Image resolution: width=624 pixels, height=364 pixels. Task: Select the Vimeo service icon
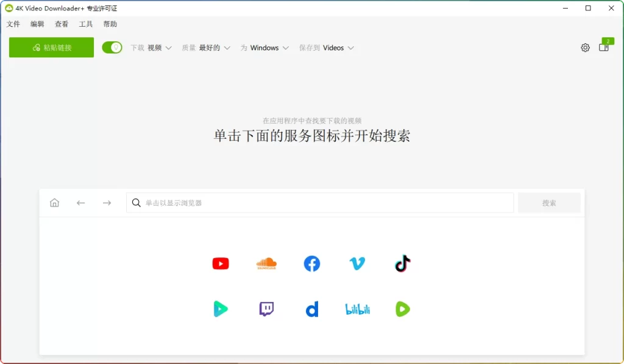[357, 263]
